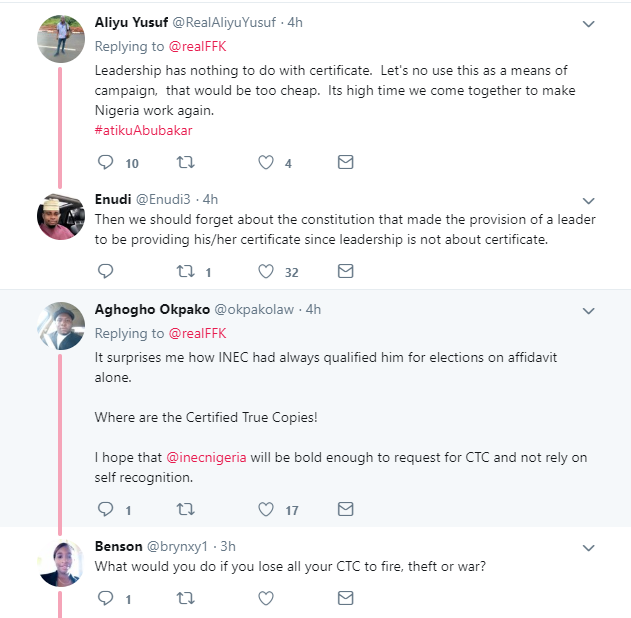631x618 pixels.
Task: Open more options for Aliyu Yusuf's tweet
Action: 588,23
